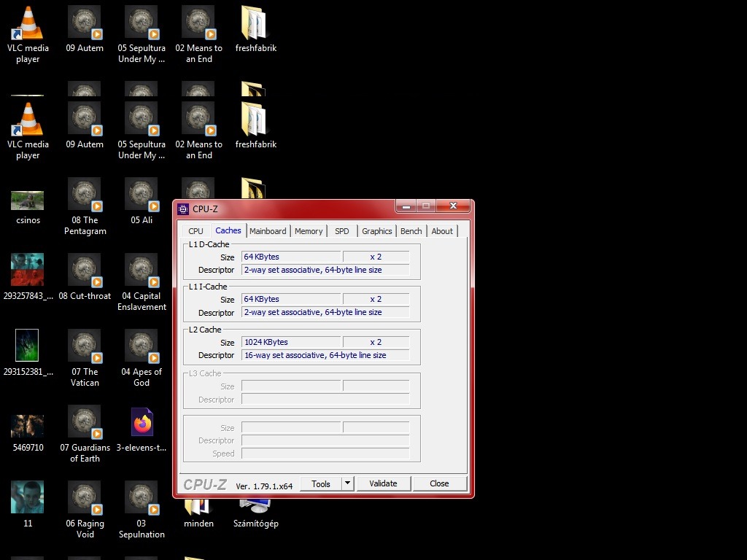Viewport: 747px width, 560px height.
Task: Close CPU-Z with the title bar X
Action: pyautogui.click(x=453, y=206)
